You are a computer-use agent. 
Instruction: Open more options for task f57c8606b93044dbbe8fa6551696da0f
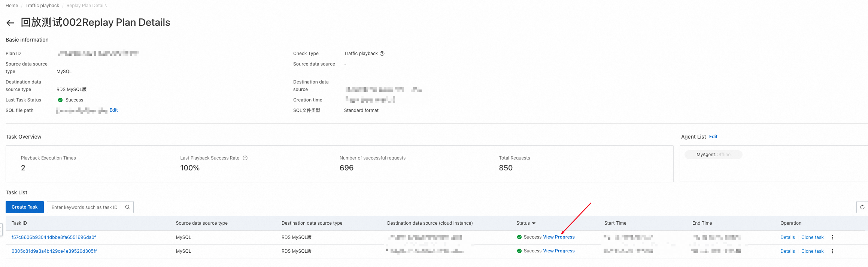[832, 237]
